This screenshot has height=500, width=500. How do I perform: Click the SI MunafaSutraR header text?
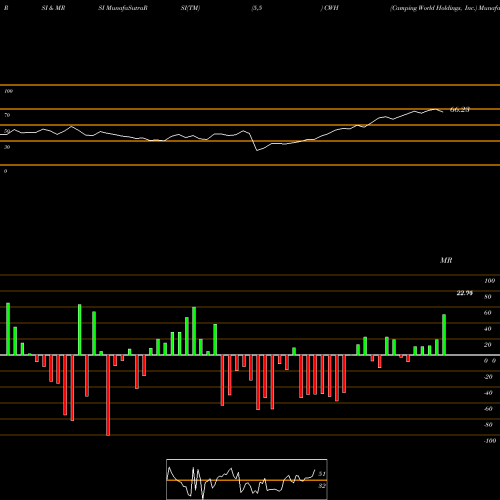(123, 8)
